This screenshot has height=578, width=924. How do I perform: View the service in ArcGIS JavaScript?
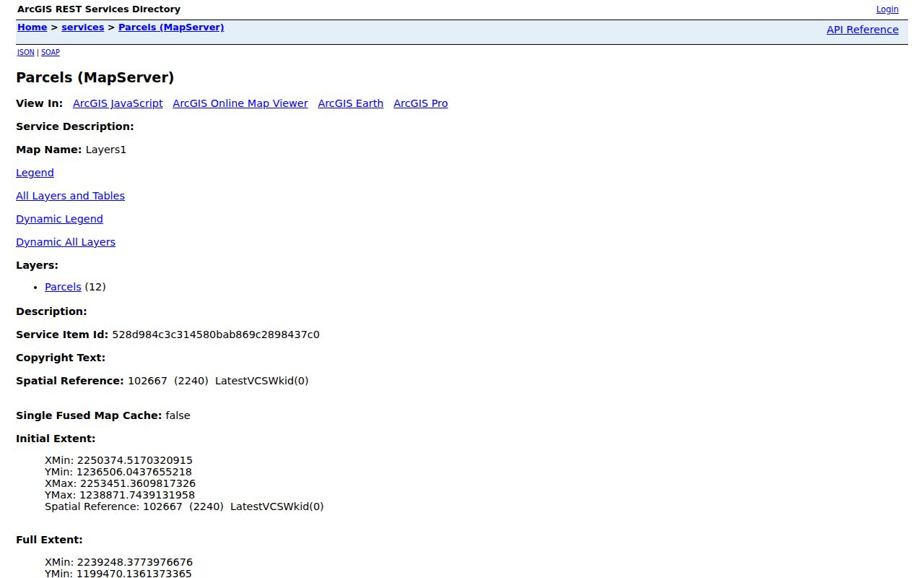(118, 103)
